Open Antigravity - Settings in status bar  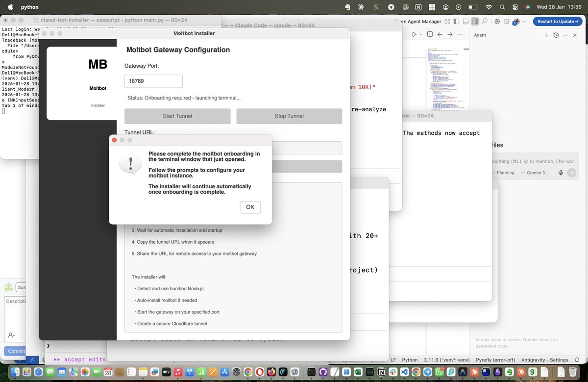pyautogui.click(x=545, y=360)
